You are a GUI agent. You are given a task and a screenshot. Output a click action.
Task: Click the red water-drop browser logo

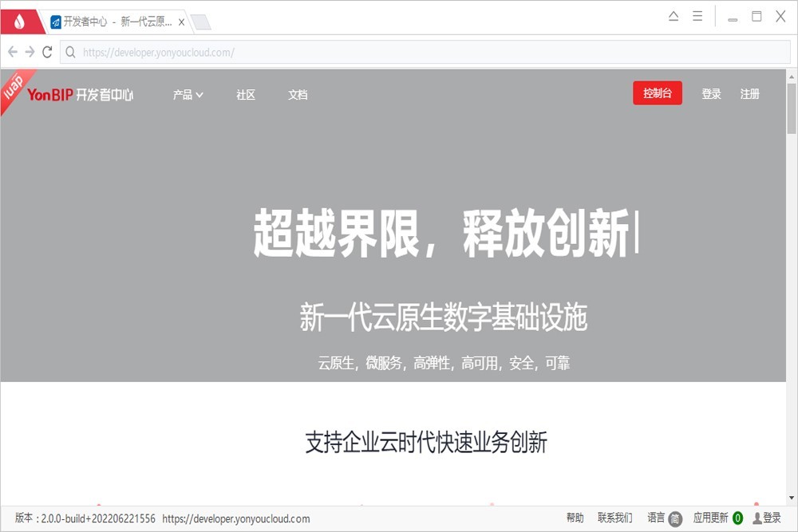[x=18, y=21]
